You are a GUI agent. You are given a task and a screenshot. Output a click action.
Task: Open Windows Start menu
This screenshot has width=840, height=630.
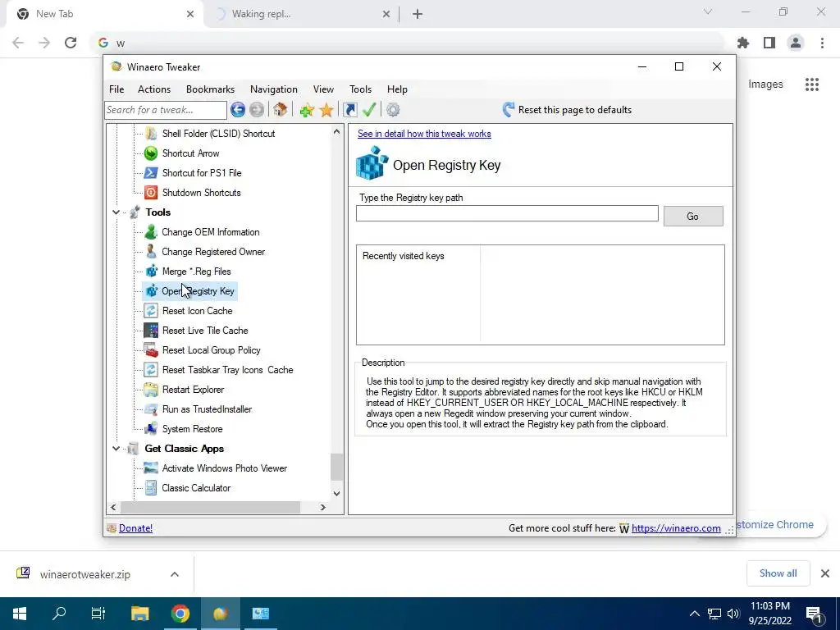pyautogui.click(x=20, y=614)
